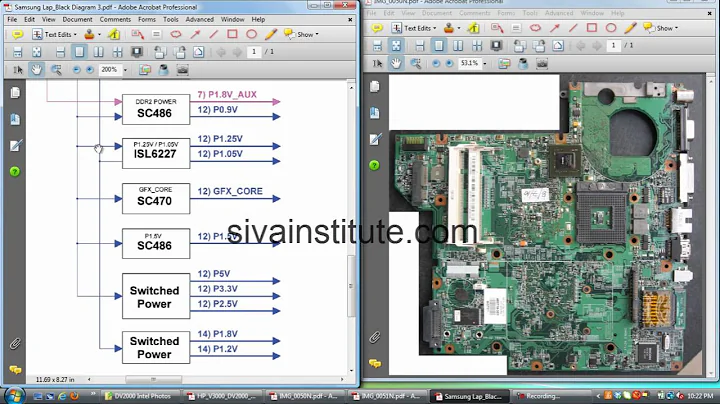Switch to HP_V3000_DV2000 taskbar button
Viewport: 720px width, 404px height.
tap(224, 396)
